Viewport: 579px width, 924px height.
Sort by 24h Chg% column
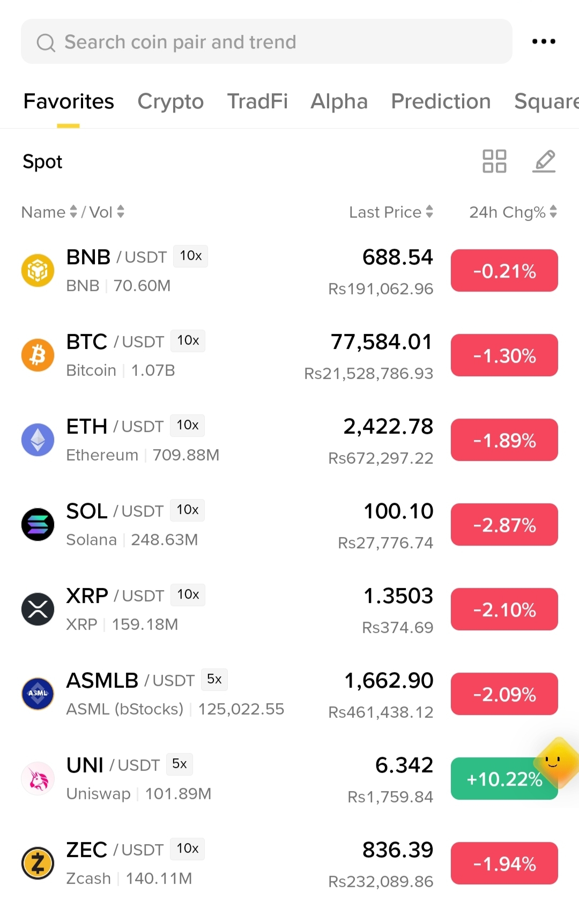[x=513, y=212]
